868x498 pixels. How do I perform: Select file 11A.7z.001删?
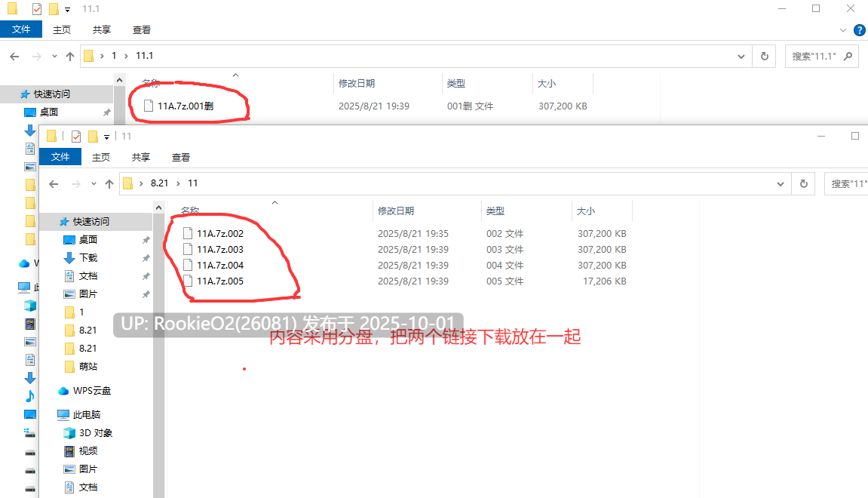tap(186, 106)
